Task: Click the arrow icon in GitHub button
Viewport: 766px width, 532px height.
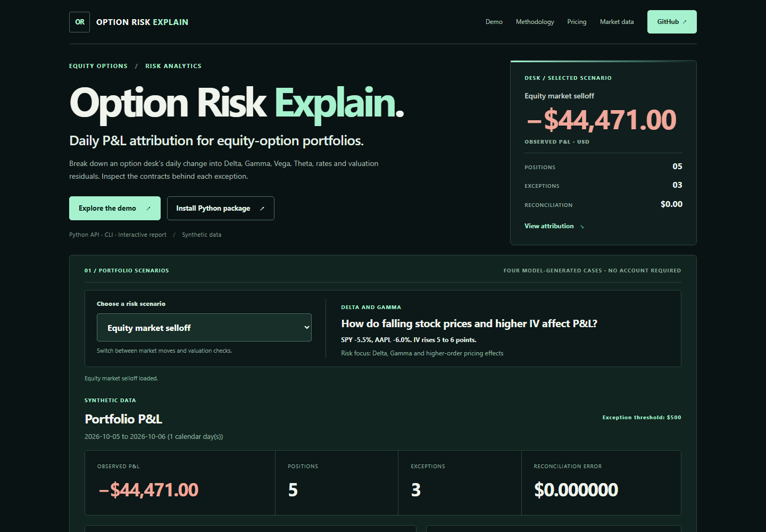Action: click(685, 22)
